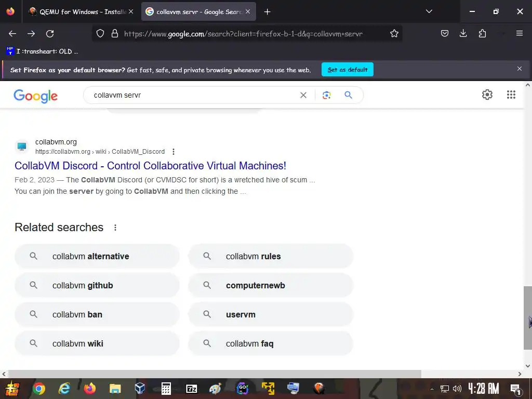
Task: Search related term computernewb
Action: click(x=271, y=285)
